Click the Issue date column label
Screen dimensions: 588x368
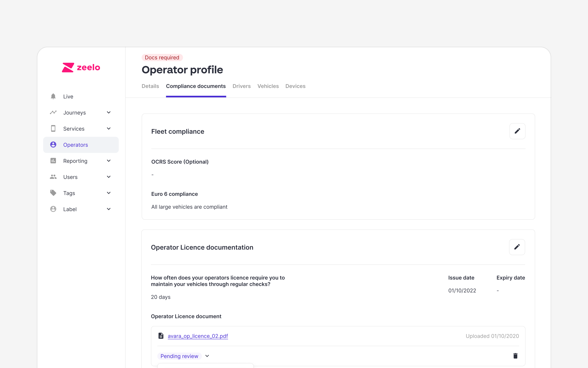coord(461,278)
